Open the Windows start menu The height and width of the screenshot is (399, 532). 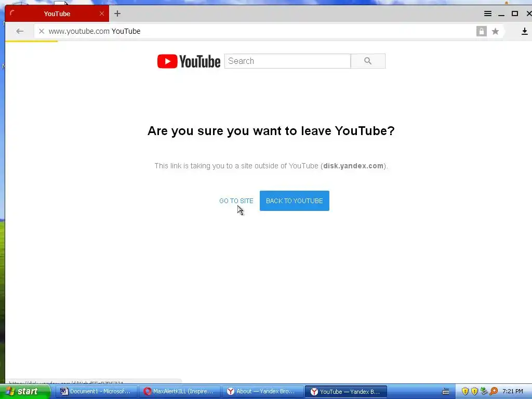pos(25,392)
